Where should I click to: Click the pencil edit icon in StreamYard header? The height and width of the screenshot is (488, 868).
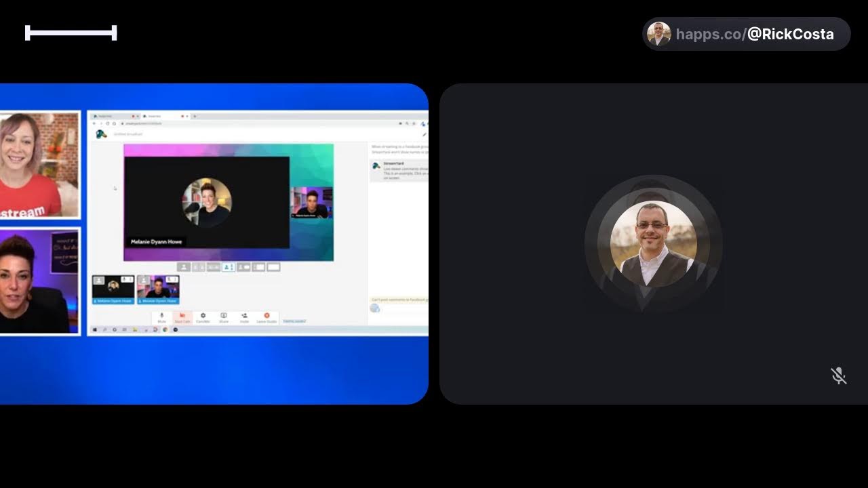425,134
